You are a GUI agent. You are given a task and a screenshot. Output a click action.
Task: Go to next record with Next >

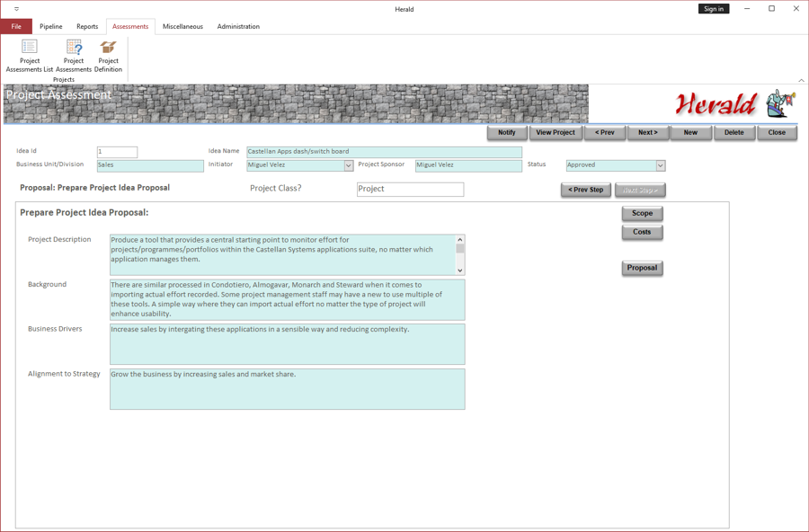pos(648,133)
